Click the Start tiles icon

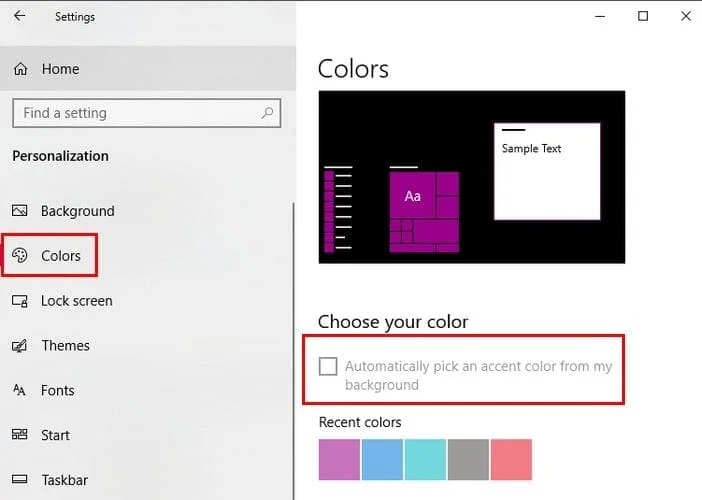pyautogui.click(x=19, y=434)
